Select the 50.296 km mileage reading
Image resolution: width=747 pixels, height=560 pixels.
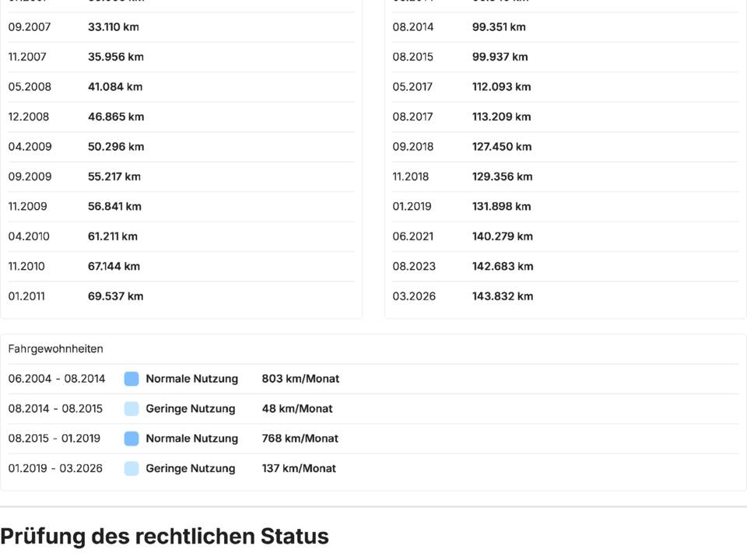[x=116, y=147]
